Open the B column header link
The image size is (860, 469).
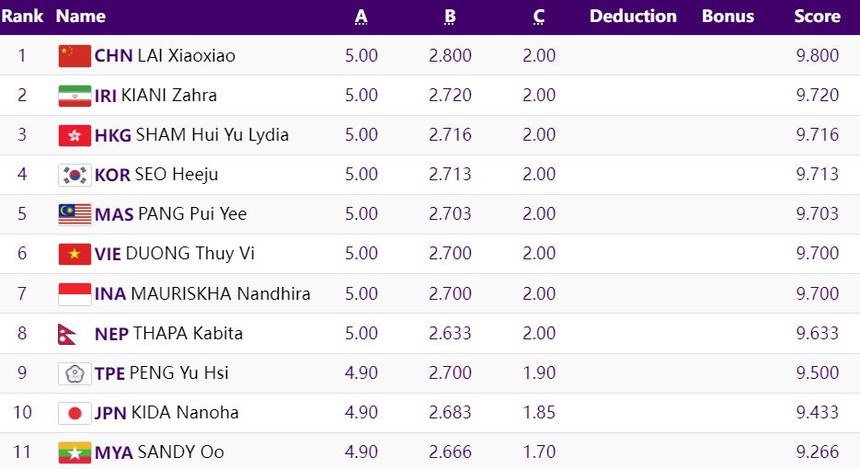450,16
